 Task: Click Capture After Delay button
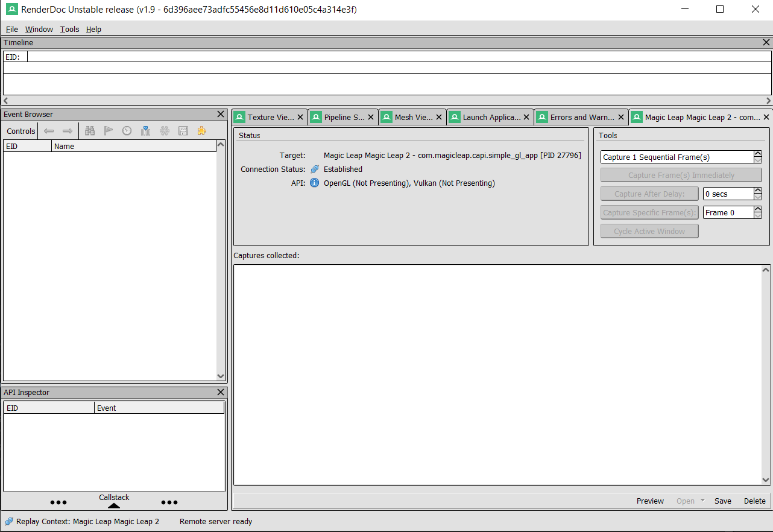[x=649, y=194]
